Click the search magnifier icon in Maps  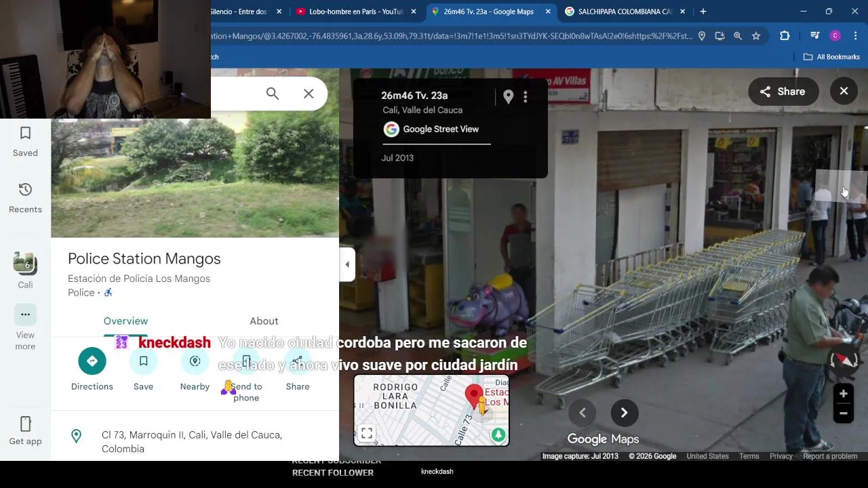pos(273,94)
